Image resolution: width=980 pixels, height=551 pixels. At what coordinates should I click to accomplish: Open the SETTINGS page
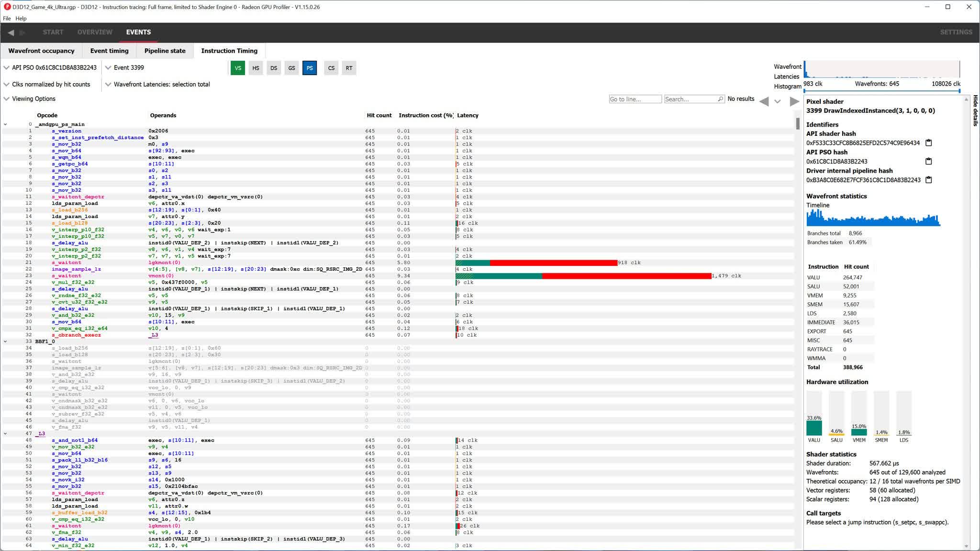(x=956, y=32)
